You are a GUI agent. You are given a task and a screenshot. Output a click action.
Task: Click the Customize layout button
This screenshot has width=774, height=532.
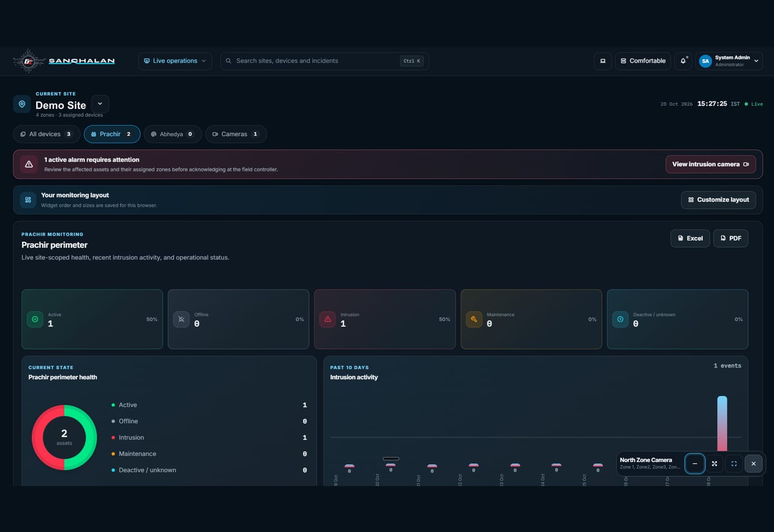(x=718, y=200)
